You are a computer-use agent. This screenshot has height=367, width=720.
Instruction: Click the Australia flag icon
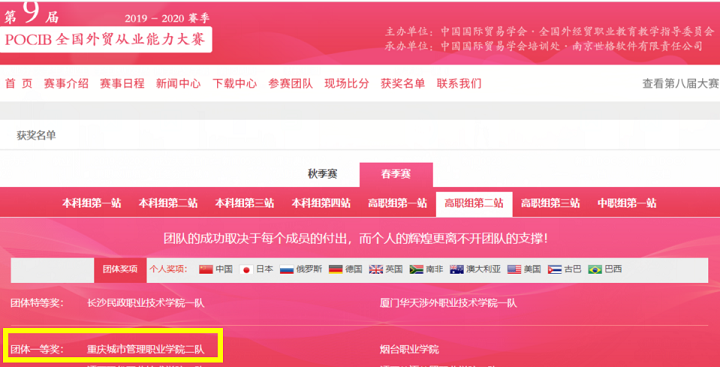(457, 270)
